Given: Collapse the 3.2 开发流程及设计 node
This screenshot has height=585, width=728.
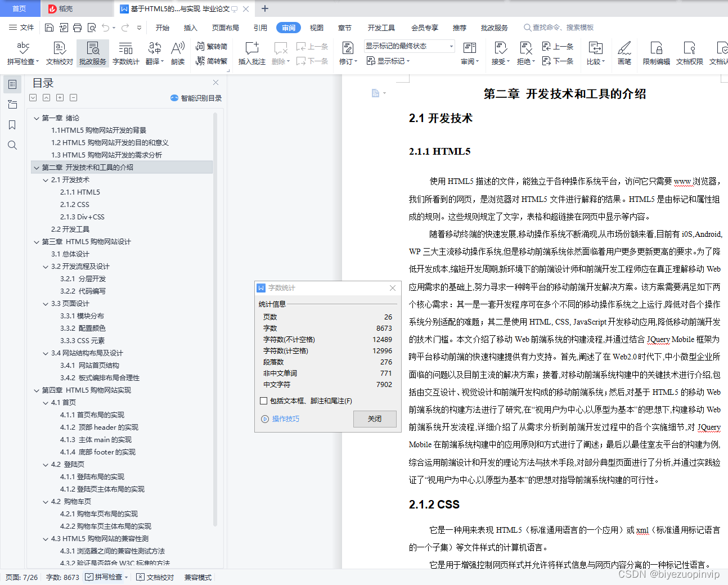Looking at the screenshot, I should tap(46, 267).
